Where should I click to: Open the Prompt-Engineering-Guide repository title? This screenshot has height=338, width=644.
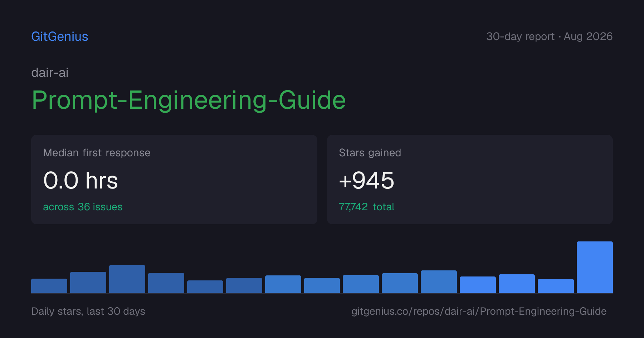pos(189,100)
